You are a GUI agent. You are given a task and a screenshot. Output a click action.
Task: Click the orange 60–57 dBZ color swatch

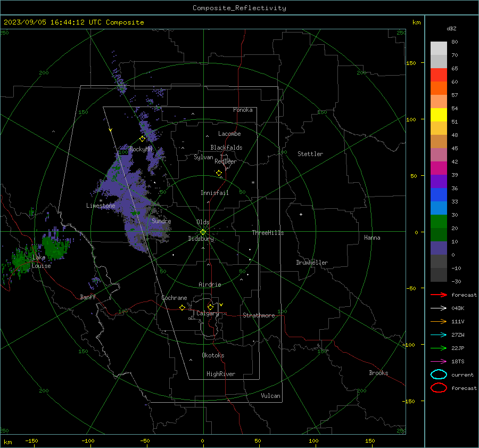tap(439, 88)
